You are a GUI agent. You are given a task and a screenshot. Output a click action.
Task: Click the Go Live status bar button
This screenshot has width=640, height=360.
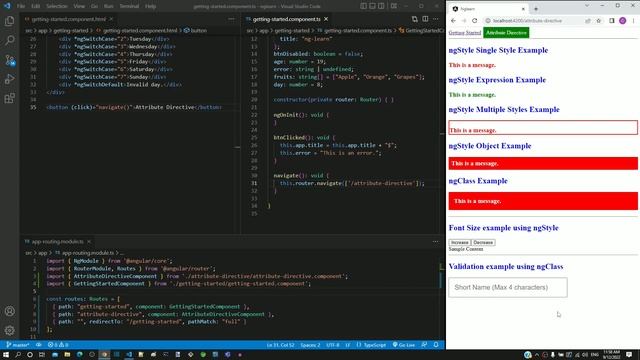click(x=404, y=345)
